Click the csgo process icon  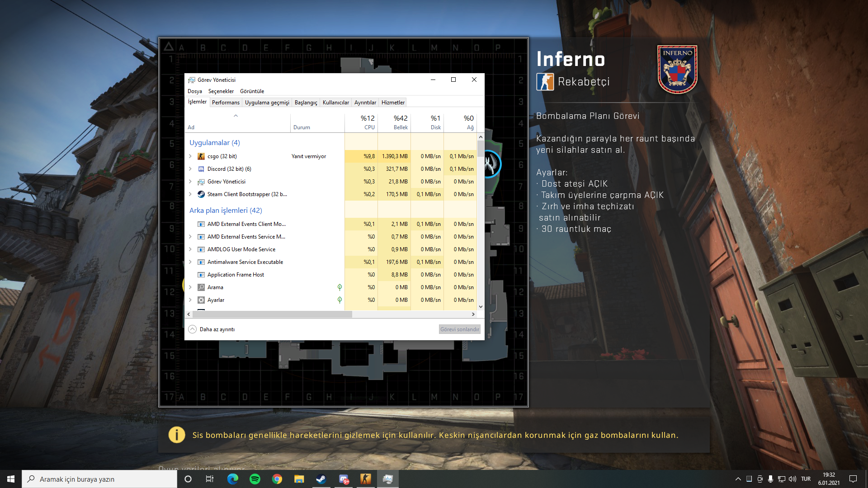point(201,156)
